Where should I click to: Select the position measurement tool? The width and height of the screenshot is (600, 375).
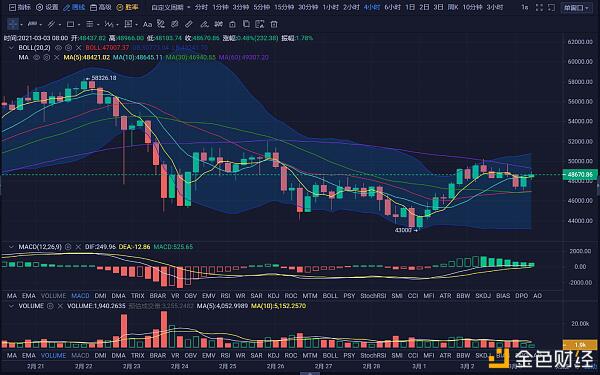tap(128, 24)
